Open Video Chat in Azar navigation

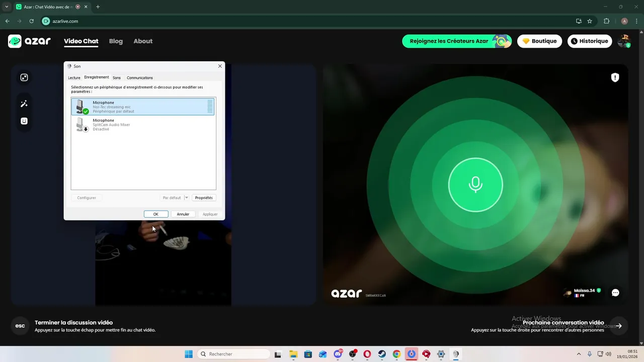click(x=81, y=41)
